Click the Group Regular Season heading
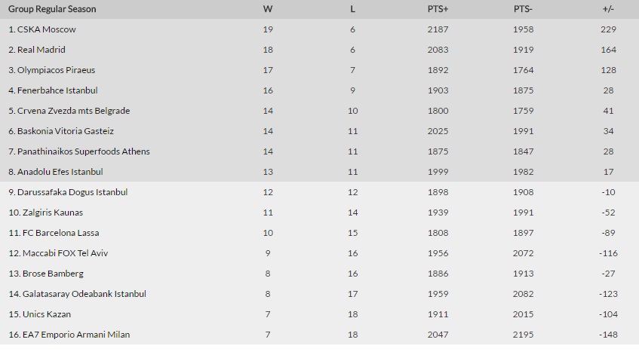The image size is (639, 364). coord(52,9)
